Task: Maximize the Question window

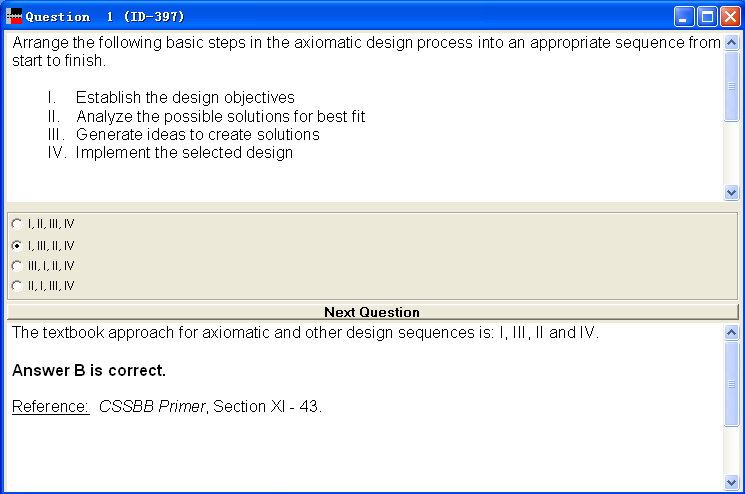Action: point(707,16)
